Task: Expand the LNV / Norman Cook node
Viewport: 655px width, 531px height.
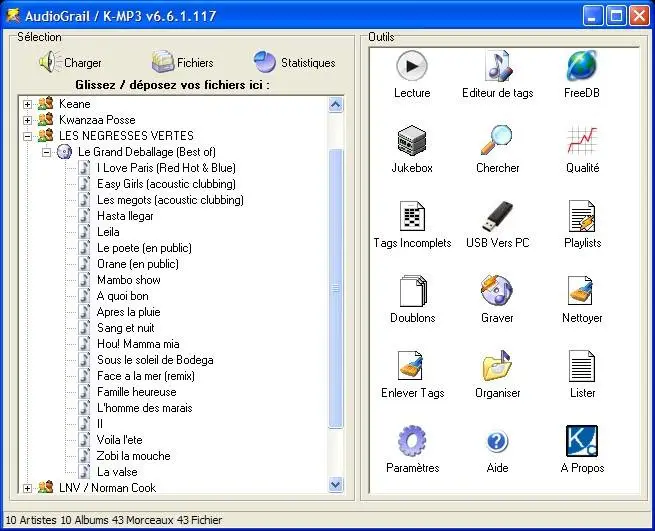Action: coord(28,488)
